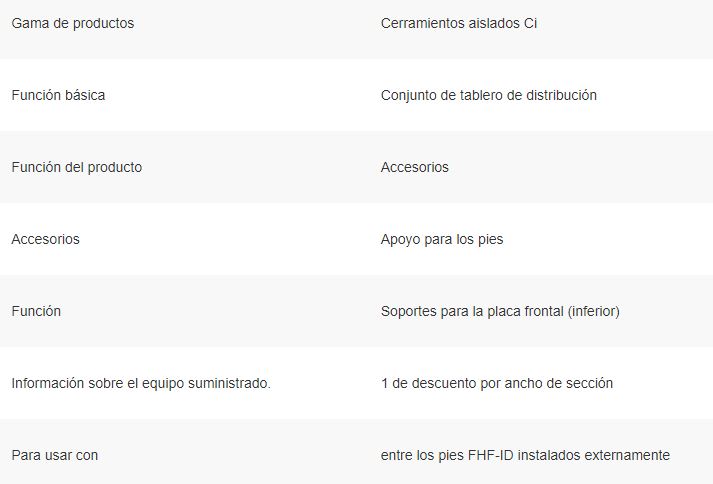Select 'Soportes para la placa frontal (inferior)' text
Image resolution: width=713 pixels, height=484 pixels.
point(500,311)
